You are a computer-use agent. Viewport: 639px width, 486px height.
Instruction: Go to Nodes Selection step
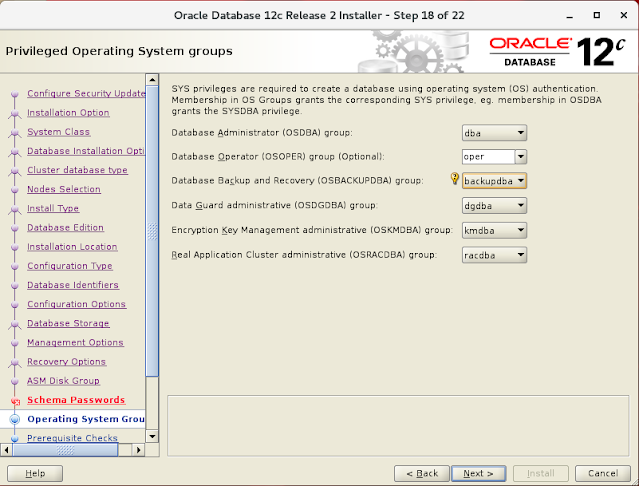64,189
